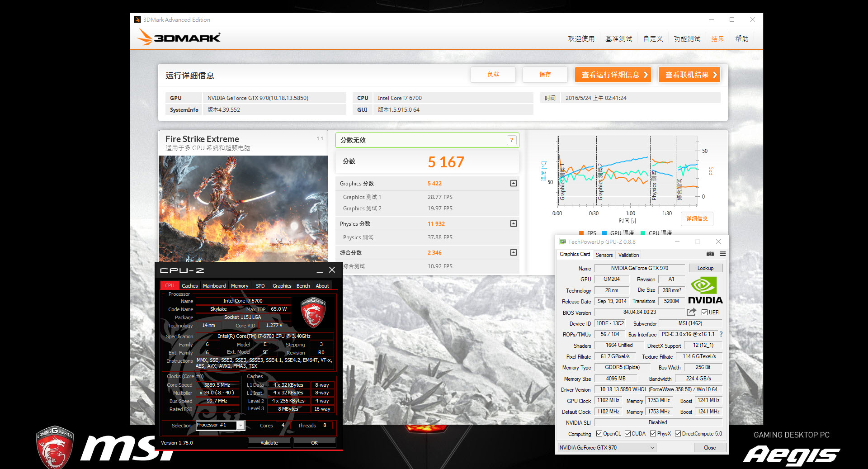Click the 保存 button
Image resolution: width=868 pixels, height=469 pixels.
545,75
